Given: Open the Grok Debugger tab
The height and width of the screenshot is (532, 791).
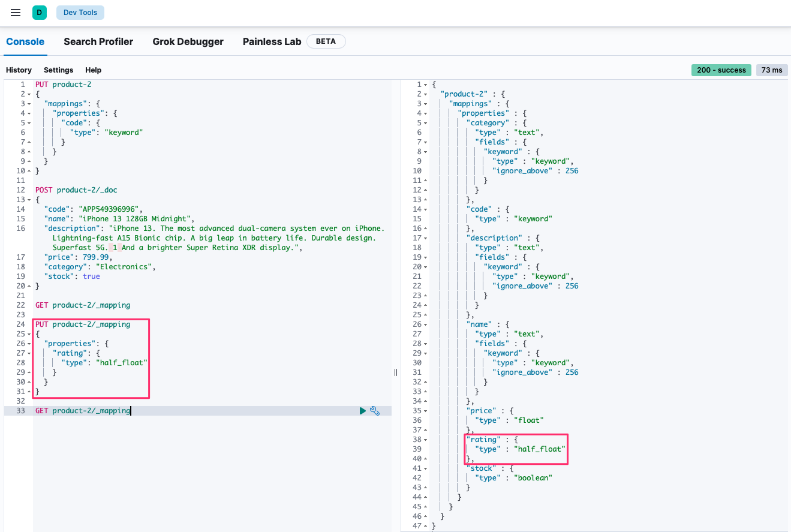Looking at the screenshot, I should [188, 41].
